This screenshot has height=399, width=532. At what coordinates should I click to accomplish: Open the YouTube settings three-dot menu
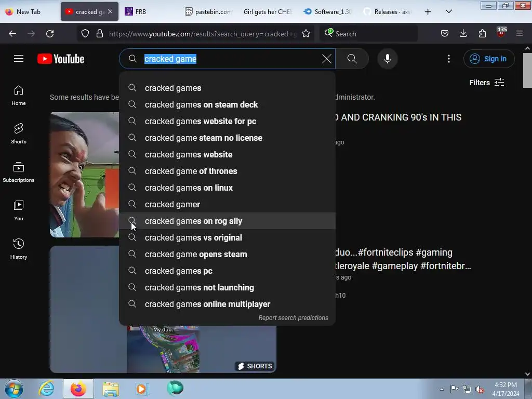point(448,59)
